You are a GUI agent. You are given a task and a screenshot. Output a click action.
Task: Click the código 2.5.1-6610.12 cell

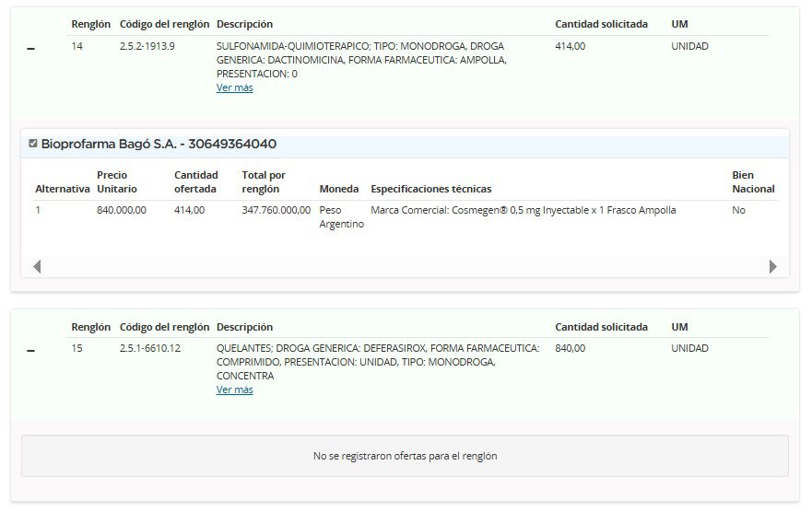pos(150,348)
